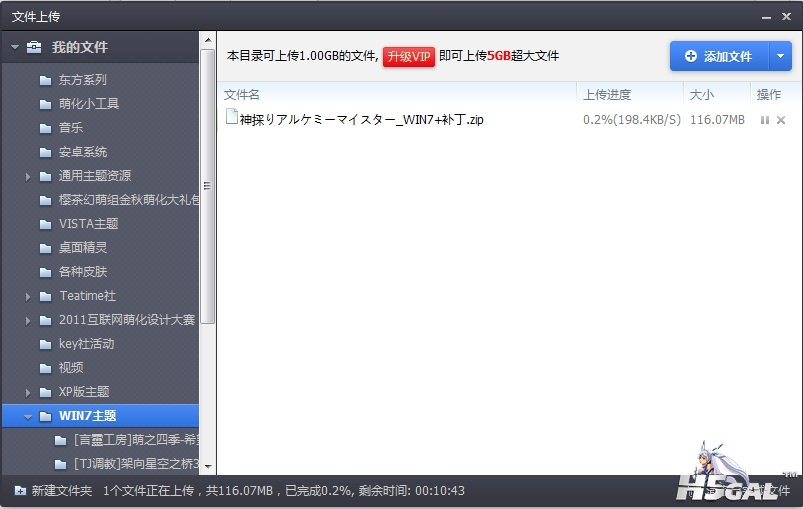Open the dropdown arrow beside 添加文件
The image size is (803, 509).
[x=781, y=57]
